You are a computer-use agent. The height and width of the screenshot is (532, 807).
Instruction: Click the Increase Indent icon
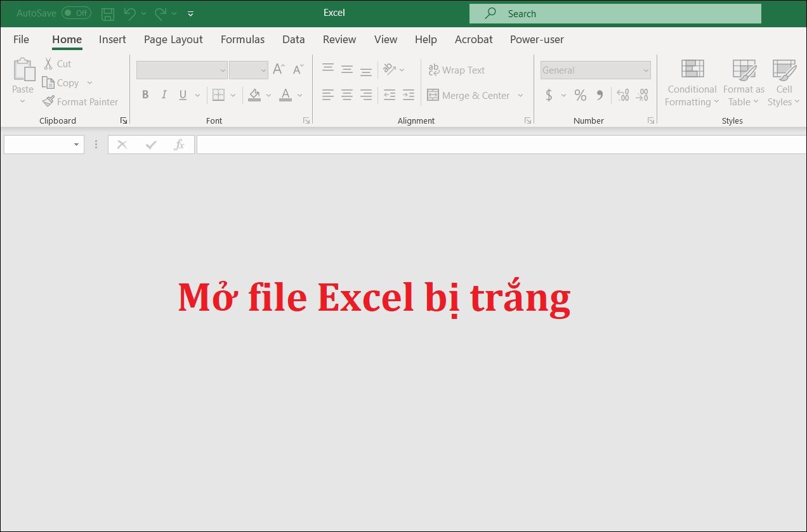409,95
